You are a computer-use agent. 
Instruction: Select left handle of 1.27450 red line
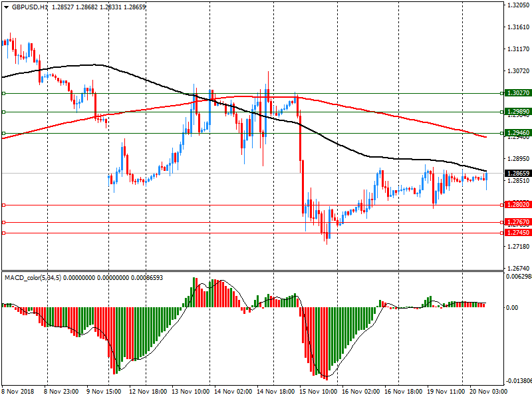(4, 233)
